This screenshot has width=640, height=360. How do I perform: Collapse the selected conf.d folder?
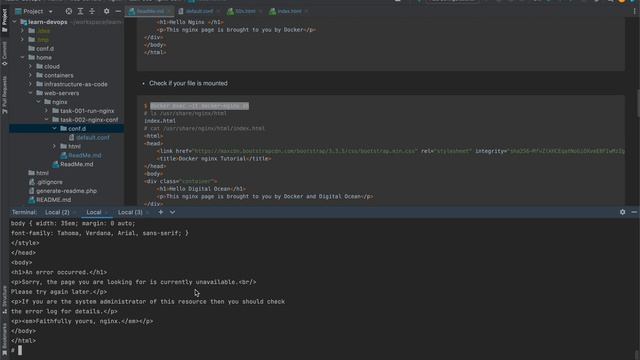54,129
